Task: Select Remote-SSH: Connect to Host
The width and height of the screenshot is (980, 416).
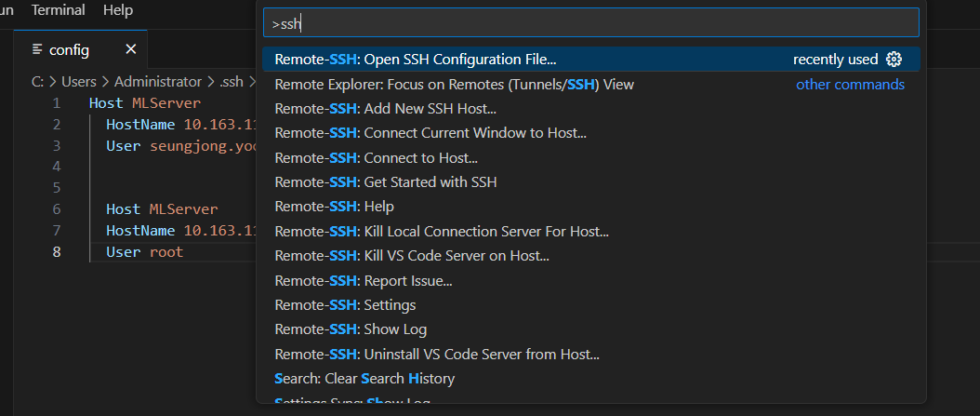Action: pos(590,157)
